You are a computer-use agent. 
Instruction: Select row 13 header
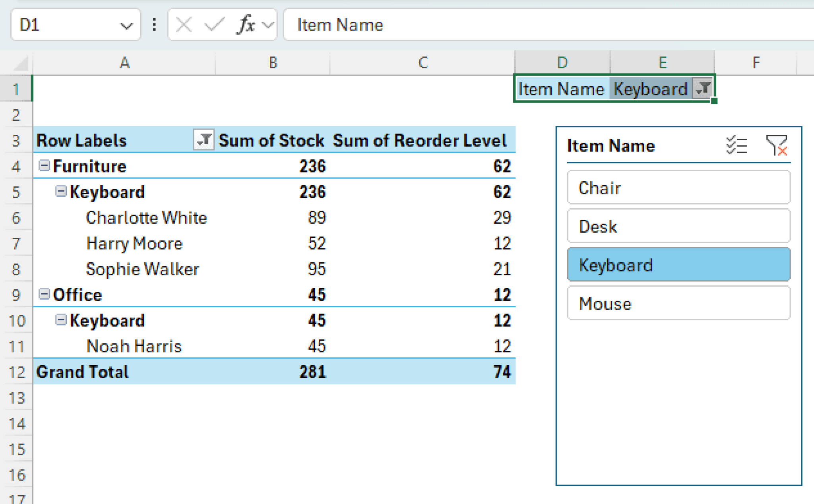click(x=16, y=398)
